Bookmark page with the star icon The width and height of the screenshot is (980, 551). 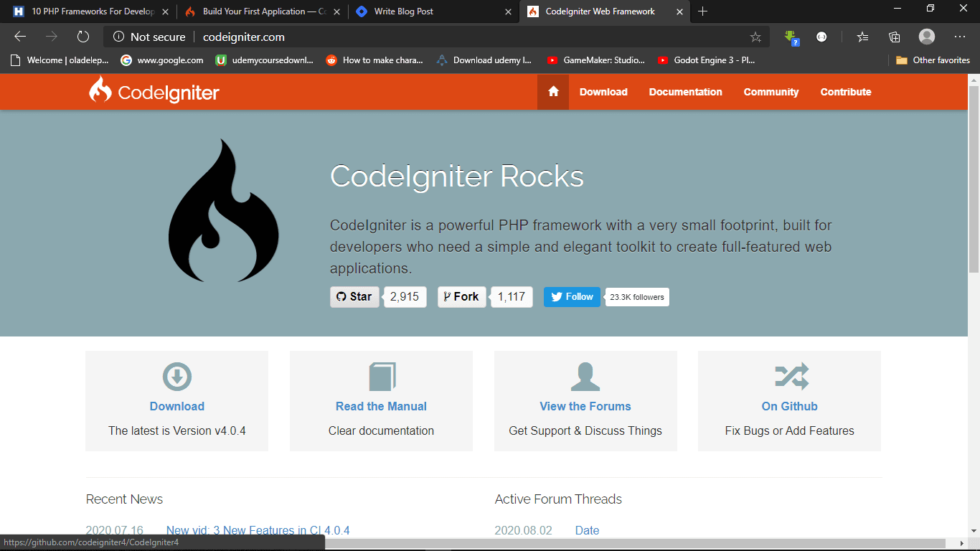click(x=755, y=37)
